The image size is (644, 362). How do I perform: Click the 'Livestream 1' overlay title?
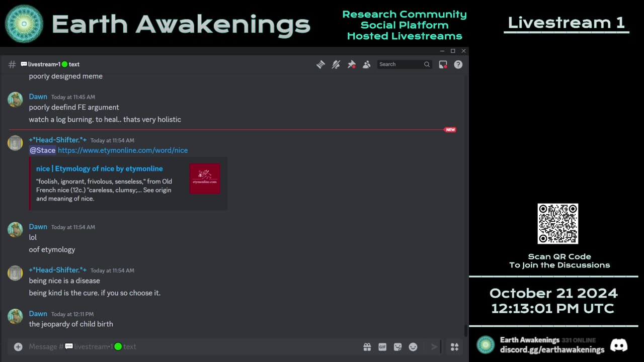(567, 23)
